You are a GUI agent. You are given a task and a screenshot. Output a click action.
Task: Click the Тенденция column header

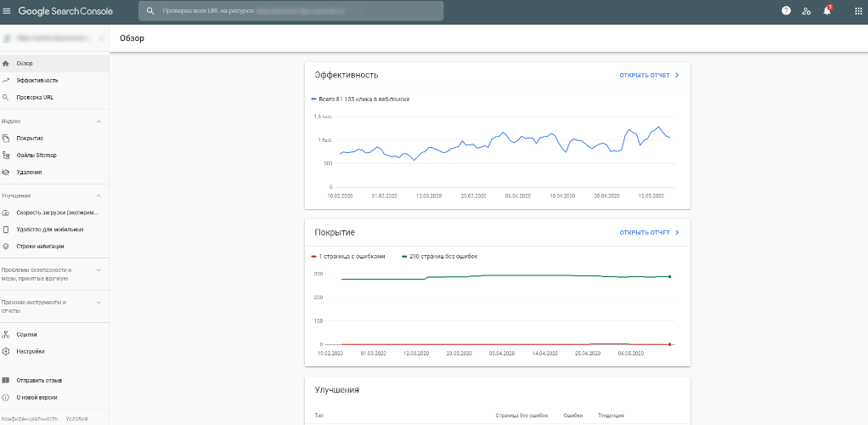click(x=612, y=415)
